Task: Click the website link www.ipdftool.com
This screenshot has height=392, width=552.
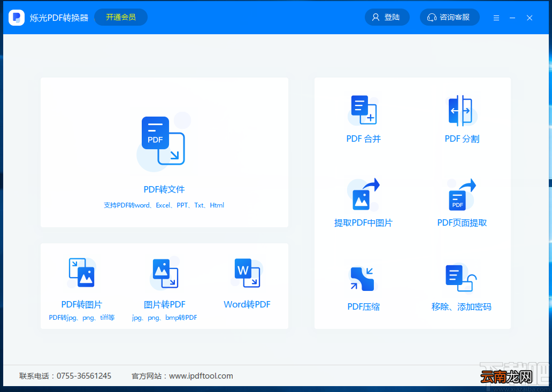Action: [x=201, y=376]
